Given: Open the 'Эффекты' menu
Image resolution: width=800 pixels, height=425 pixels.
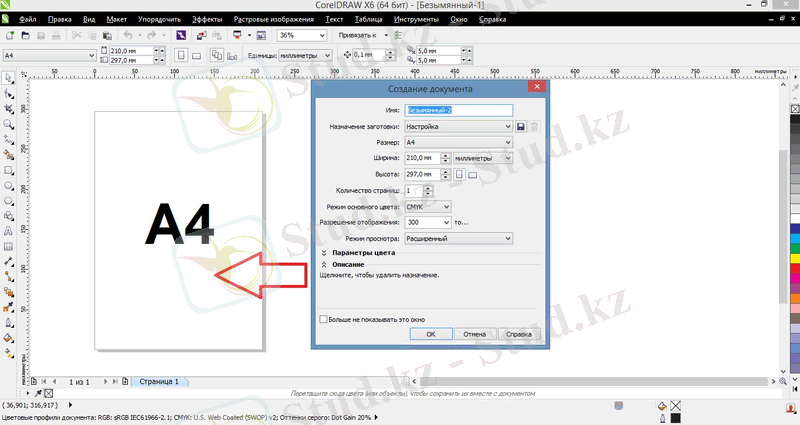Looking at the screenshot, I should tap(207, 19).
